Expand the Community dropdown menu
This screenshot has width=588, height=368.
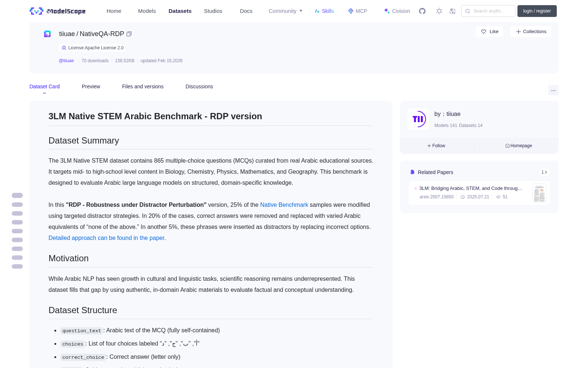pyautogui.click(x=286, y=11)
